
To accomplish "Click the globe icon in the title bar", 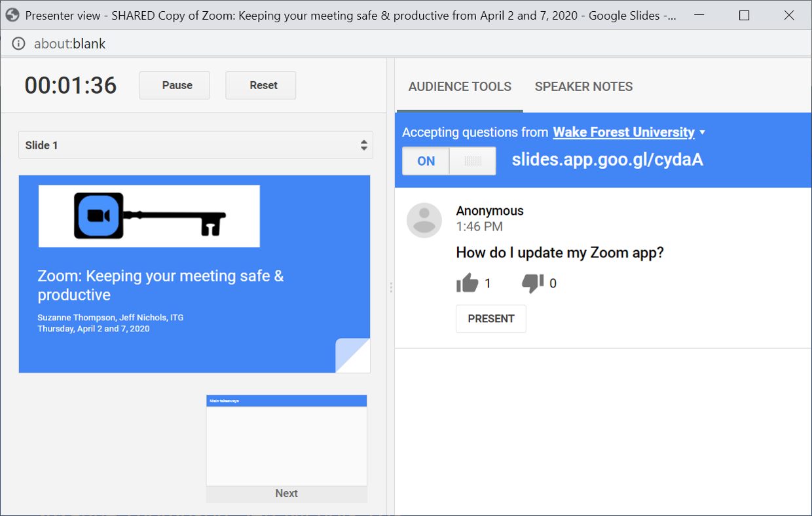I will tap(12, 15).
